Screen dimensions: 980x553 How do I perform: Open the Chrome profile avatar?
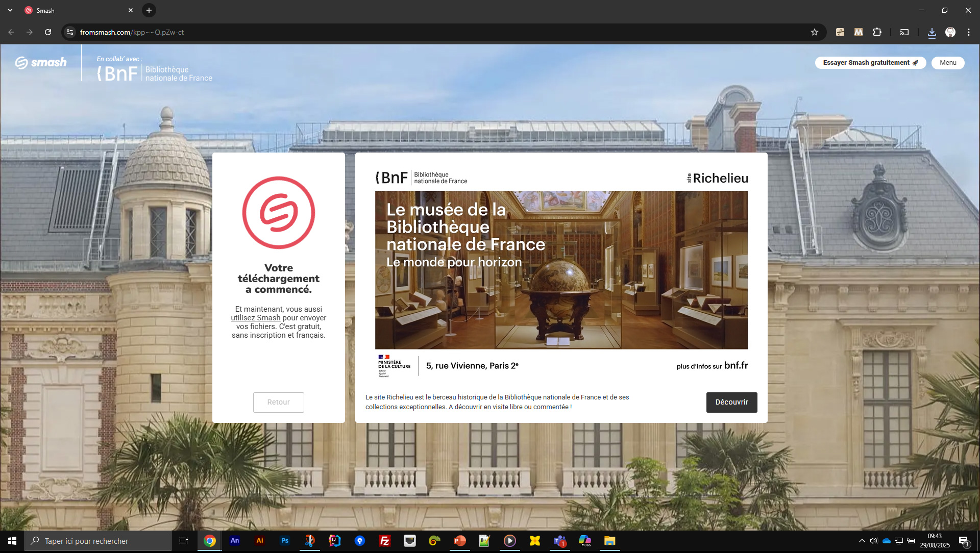click(950, 32)
